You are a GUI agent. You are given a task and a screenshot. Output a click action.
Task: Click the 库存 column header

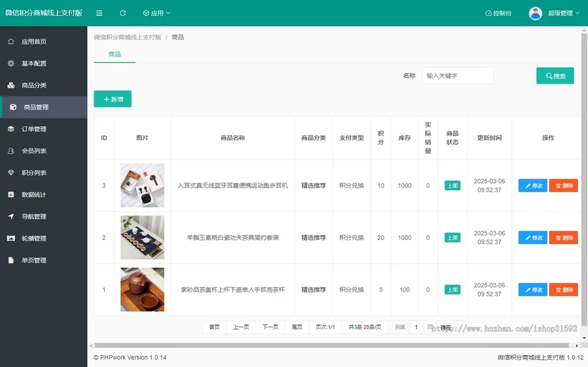[x=404, y=138]
